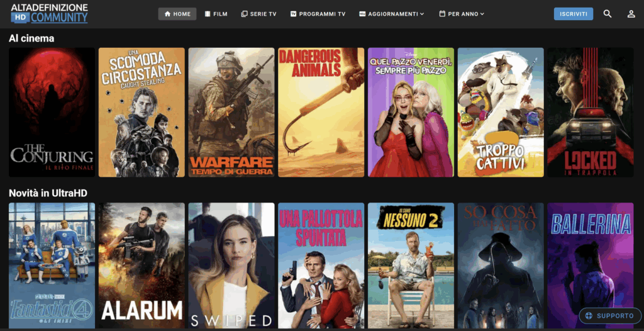The height and width of the screenshot is (331, 644).
Task: Open the Novità in UltraHD heading
Action: point(48,193)
